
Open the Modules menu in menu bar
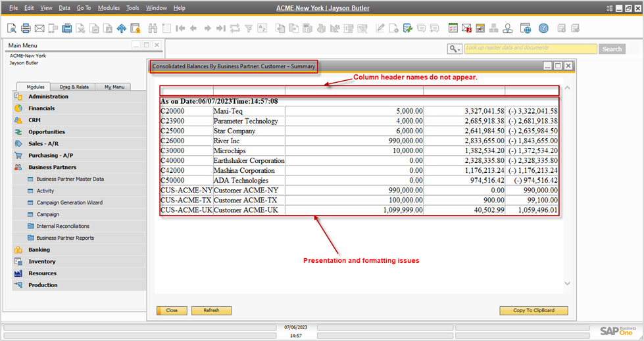tap(108, 8)
